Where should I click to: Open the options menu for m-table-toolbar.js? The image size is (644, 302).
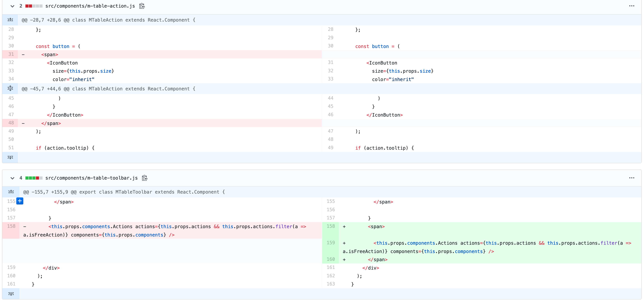(632, 178)
